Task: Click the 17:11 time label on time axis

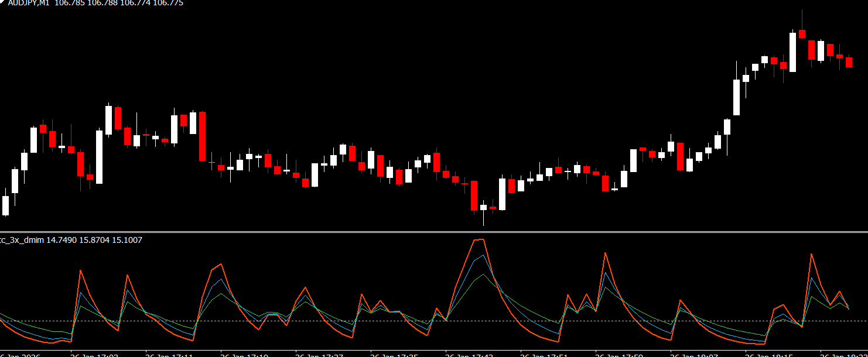Action: pos(169,355)
